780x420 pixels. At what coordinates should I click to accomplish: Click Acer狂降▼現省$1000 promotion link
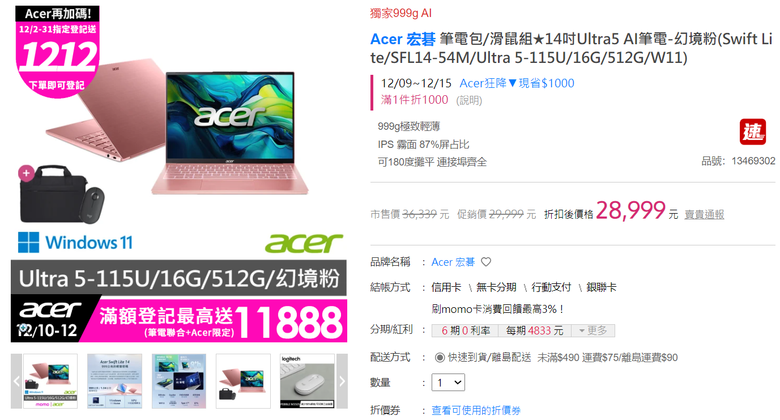(517, 83)
